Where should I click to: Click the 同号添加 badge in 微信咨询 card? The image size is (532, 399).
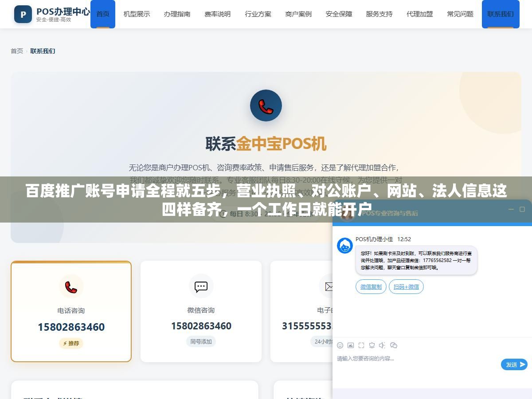pos(201,341)
